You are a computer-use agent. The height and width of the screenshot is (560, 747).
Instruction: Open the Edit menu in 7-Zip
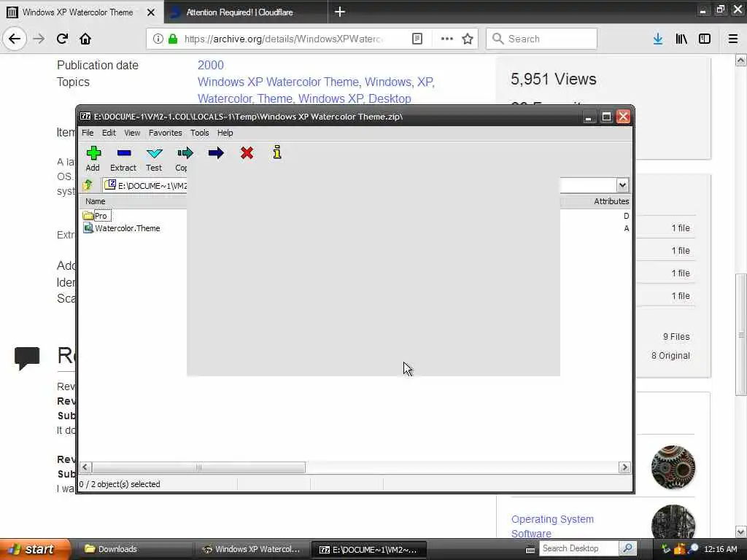(x=109, y=133)
